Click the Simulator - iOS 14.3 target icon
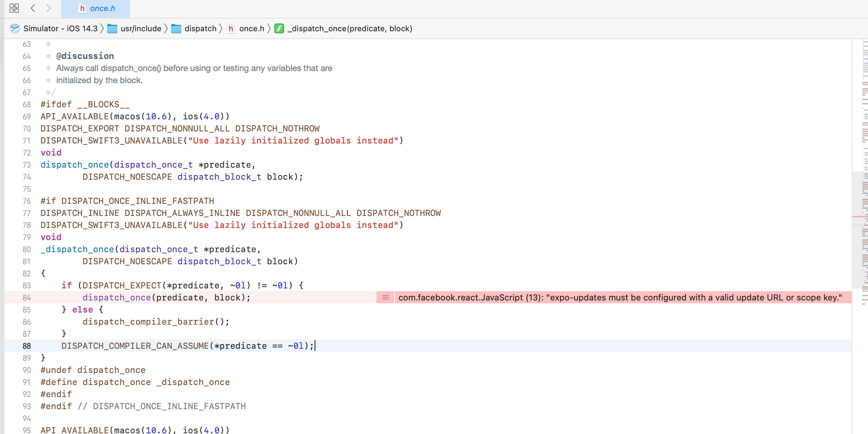This screenshot has height=434, width=868. point(14,28)
